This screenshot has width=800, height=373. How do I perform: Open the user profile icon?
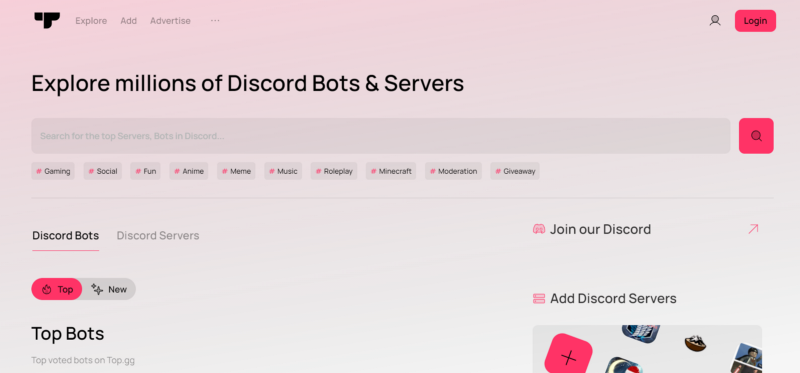[715, 20]
